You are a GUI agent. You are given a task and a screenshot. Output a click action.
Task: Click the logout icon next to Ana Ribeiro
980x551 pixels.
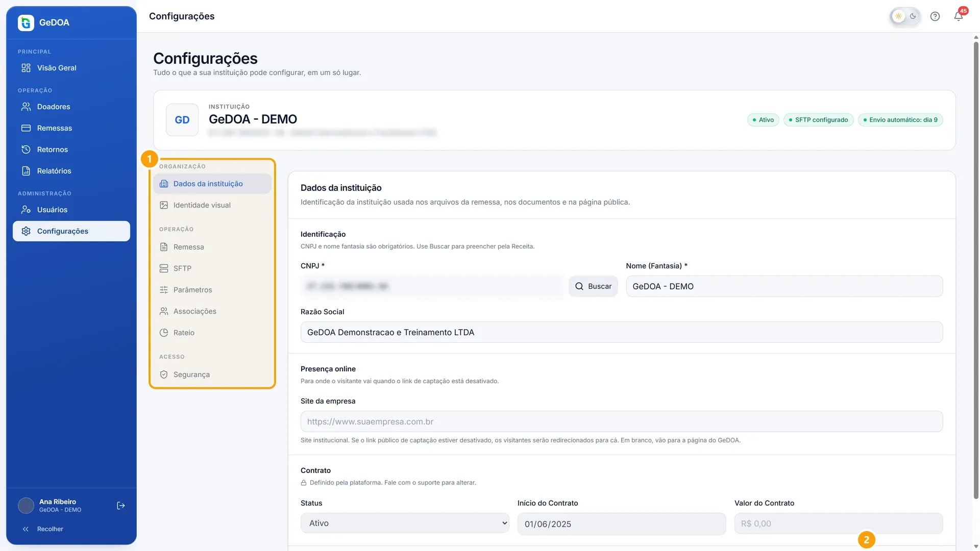121,506
